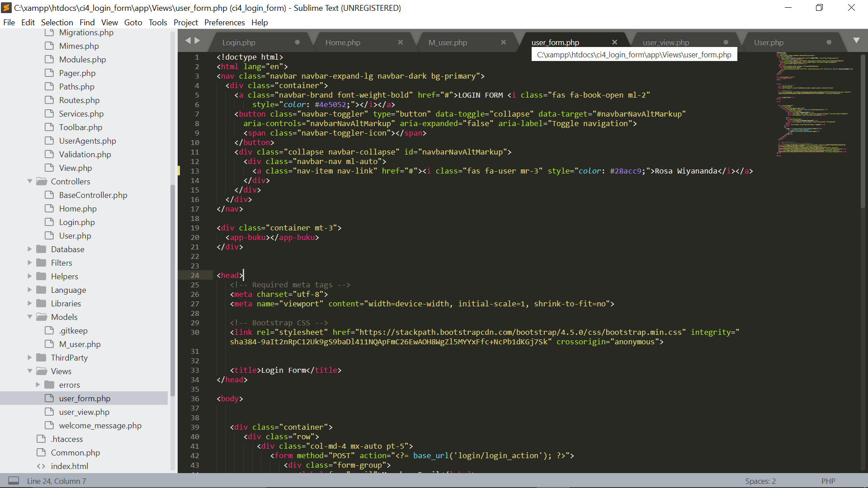Change indentation via Spaces: 2
Screen dimensions: 868x488
[x=760, y=481]
